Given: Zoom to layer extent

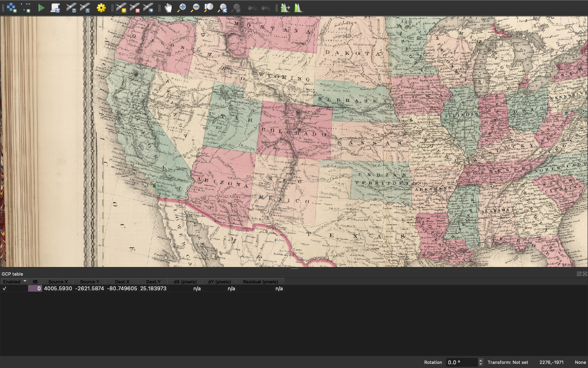Looking at the screenshot, I should coord(209,8).
